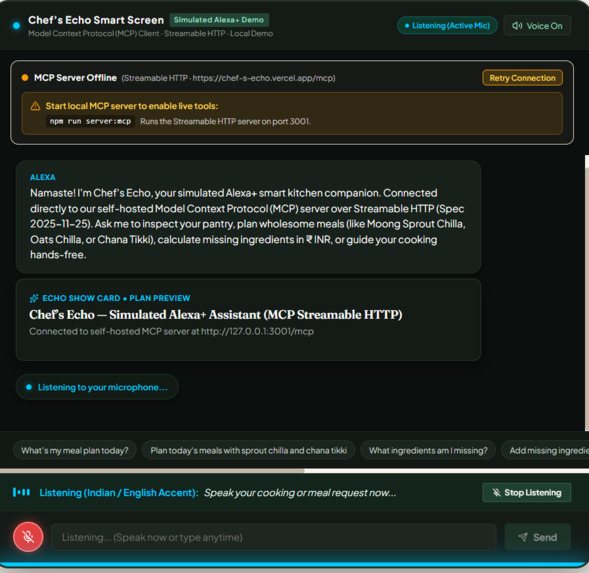Focus the message input field
This screenshot has width=589, height=573.
click(273, 537)
